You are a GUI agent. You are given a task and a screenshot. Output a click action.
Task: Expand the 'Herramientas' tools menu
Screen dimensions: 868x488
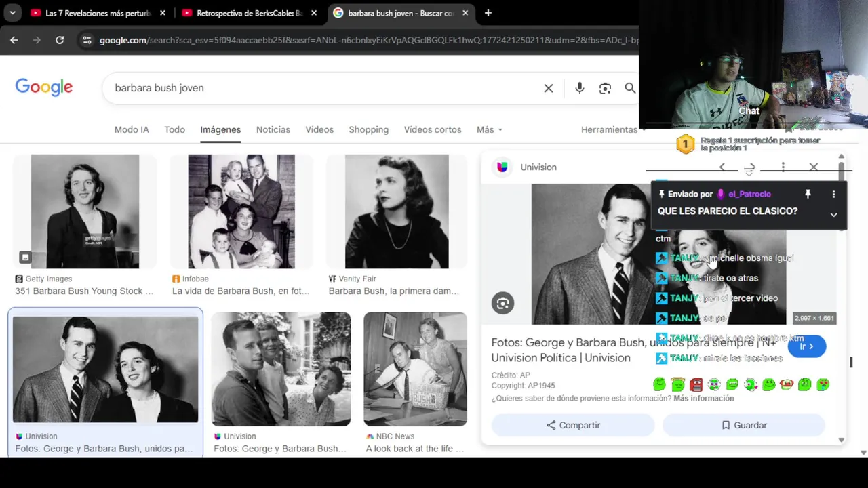pyautogui.click(x=613, y=129)
